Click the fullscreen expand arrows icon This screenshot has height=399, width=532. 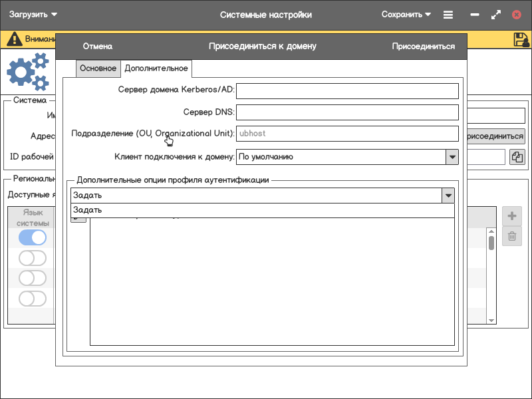[495, 15]
